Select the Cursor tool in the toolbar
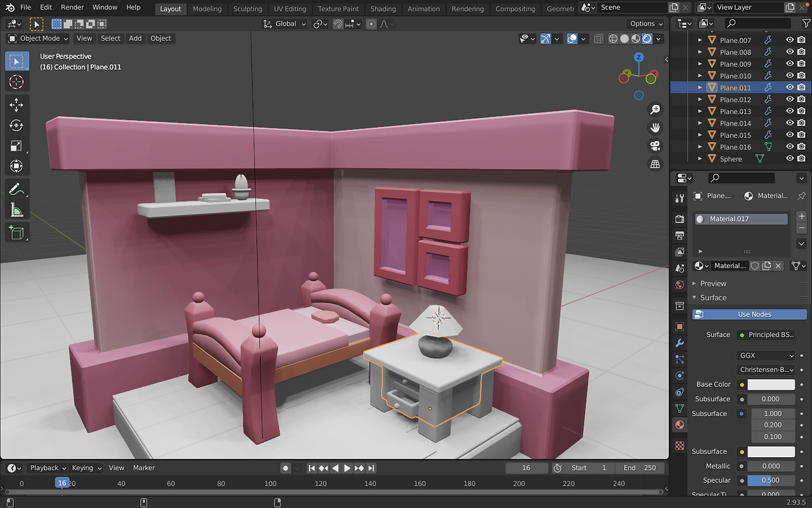Screen dimensions: 812x508 pyautogui.click(x=16, y=82)
